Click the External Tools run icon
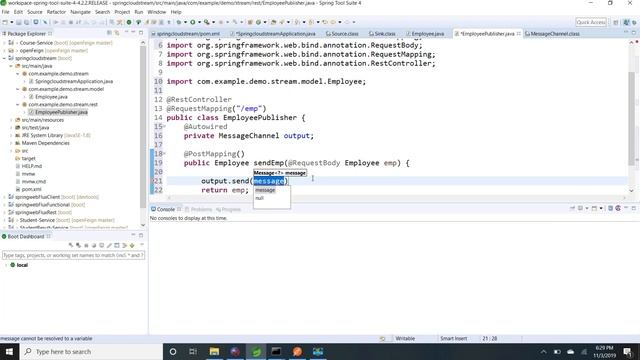Screen dimensions: 640x360 207,22
